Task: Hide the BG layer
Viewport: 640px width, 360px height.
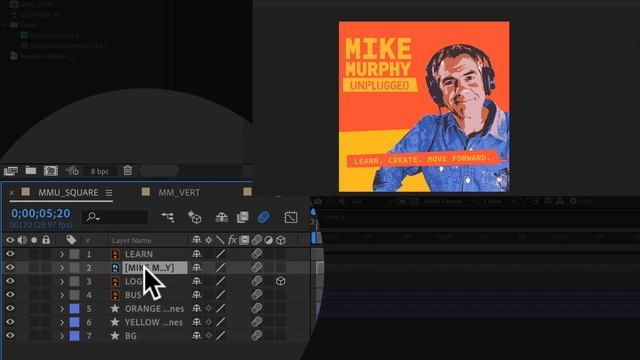Action: tap(10, 336)
